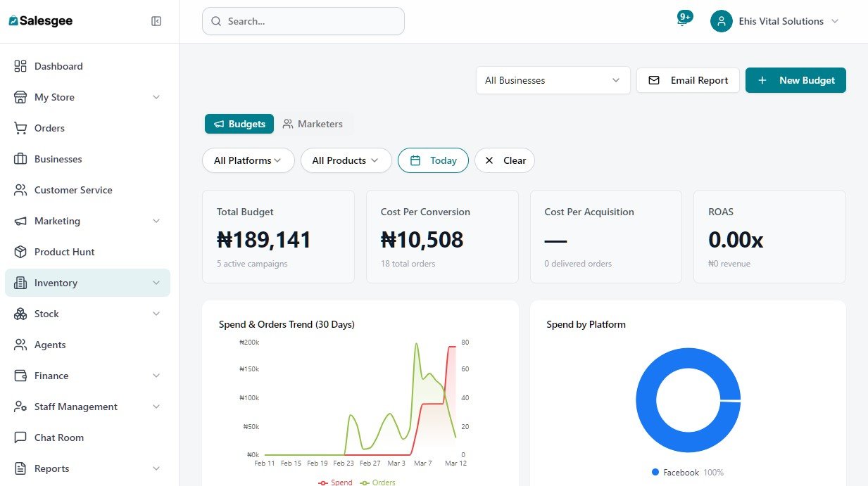Image resolution: width=868 pixels, height=486 pixels.
Task: Select the Budgets tab
Action: coord(239,124)
